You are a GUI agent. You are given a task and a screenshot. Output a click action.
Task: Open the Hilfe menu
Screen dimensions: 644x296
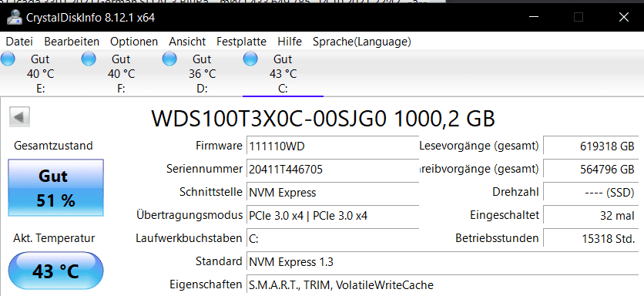[x=290, y=42]
